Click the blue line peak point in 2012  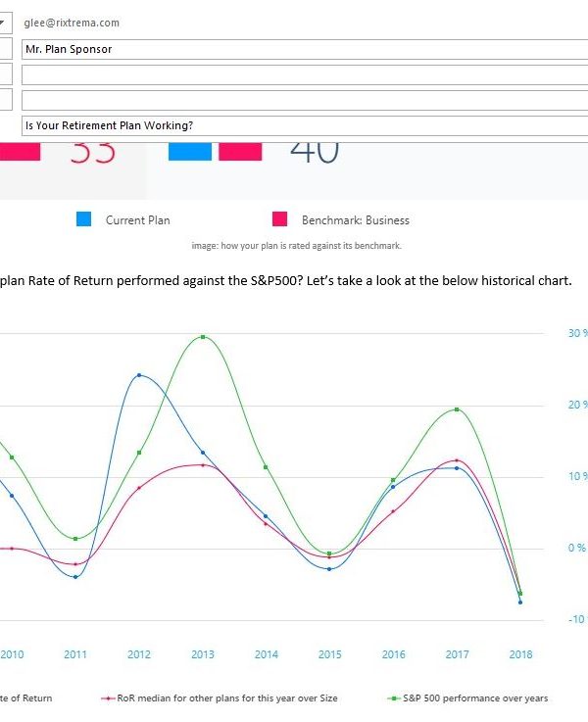coord(139,375)
